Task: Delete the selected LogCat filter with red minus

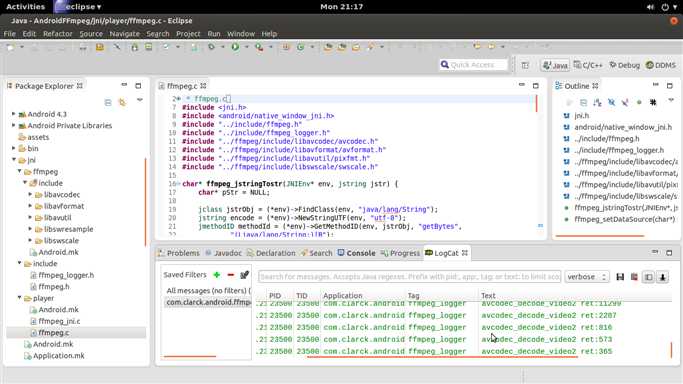Action: click(x=230, y=275)
